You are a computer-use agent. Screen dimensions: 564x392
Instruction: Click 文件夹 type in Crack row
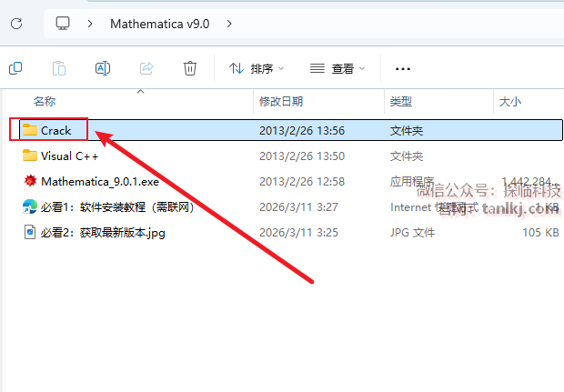407,130
